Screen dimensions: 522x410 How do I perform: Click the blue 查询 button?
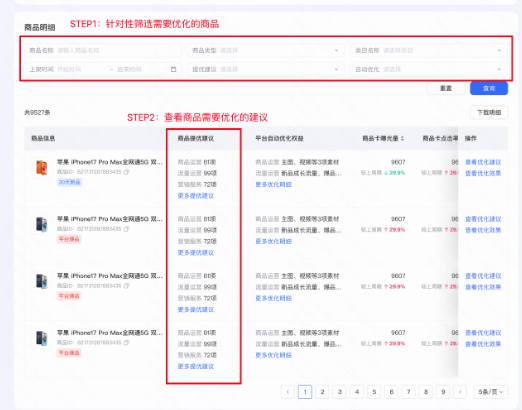(x=489, y=88)
